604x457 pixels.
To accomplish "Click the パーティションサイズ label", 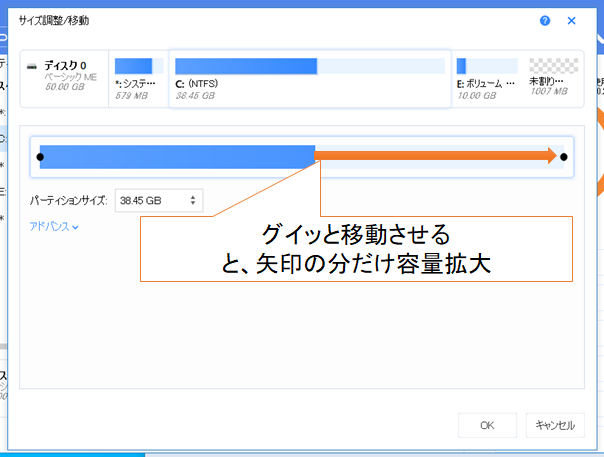I will point(69,200).
